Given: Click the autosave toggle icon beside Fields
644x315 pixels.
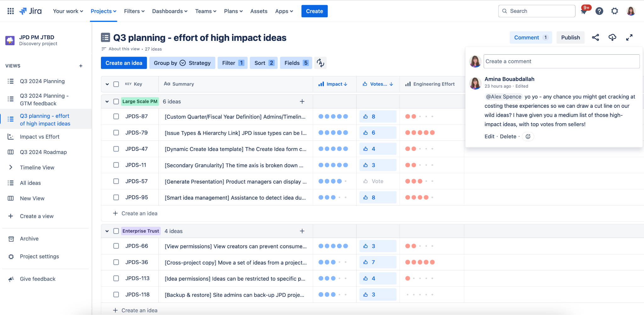Looking at the screenshot, I should coord(320,63).
